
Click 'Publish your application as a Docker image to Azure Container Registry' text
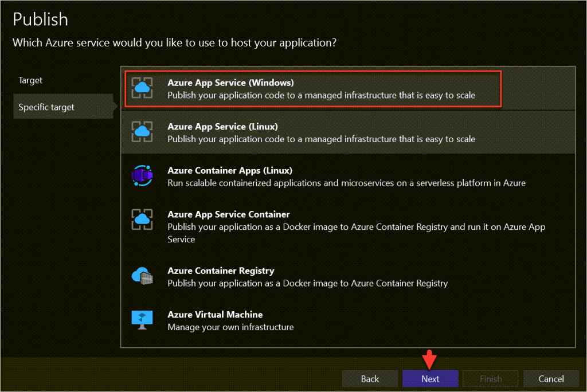coord(307,283)
